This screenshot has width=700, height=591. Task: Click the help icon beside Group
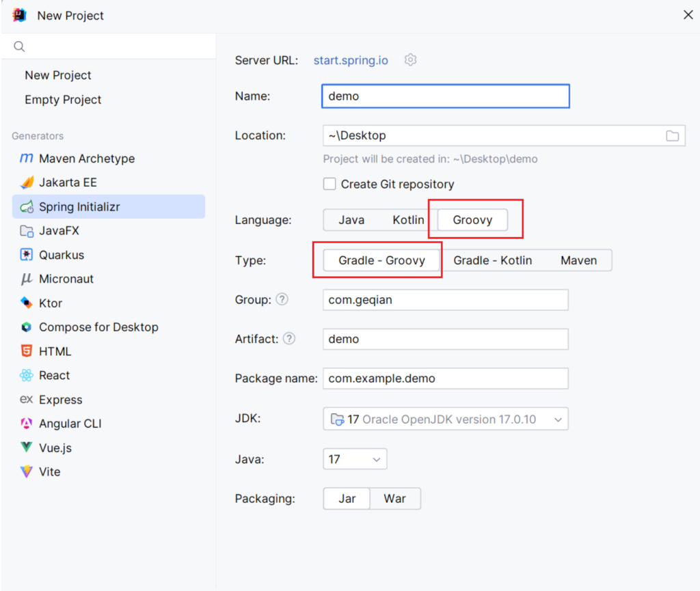(282, 299)
